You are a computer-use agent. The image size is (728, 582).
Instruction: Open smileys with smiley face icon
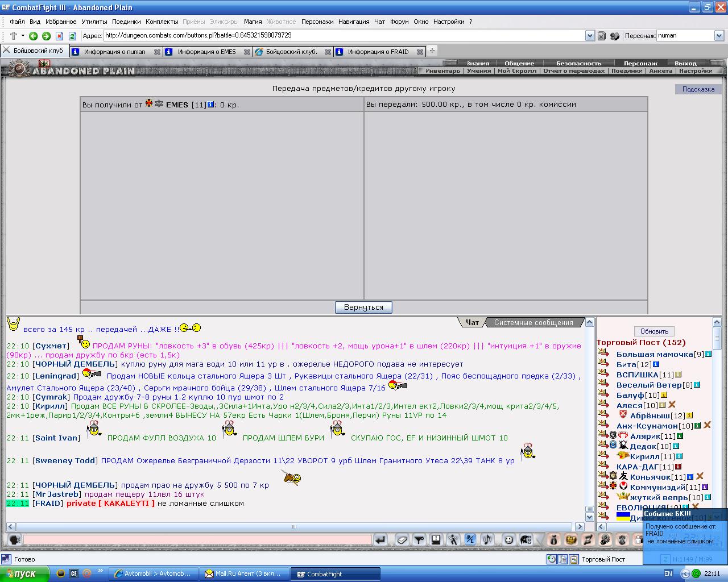pyautogui.click(x=509, y=539)
